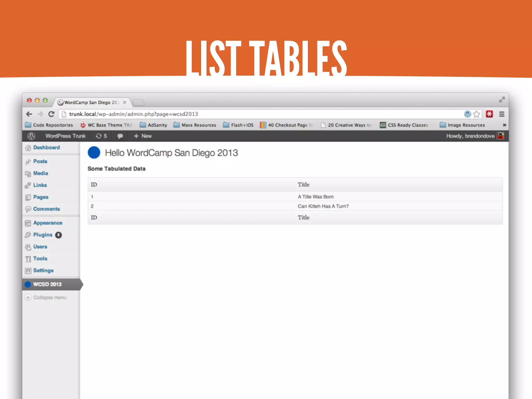Image resolution: width=532 pixels, height=399 pixels.
Task: Click the Collapse menu arrow icon
Action: [x=28, y=297]
